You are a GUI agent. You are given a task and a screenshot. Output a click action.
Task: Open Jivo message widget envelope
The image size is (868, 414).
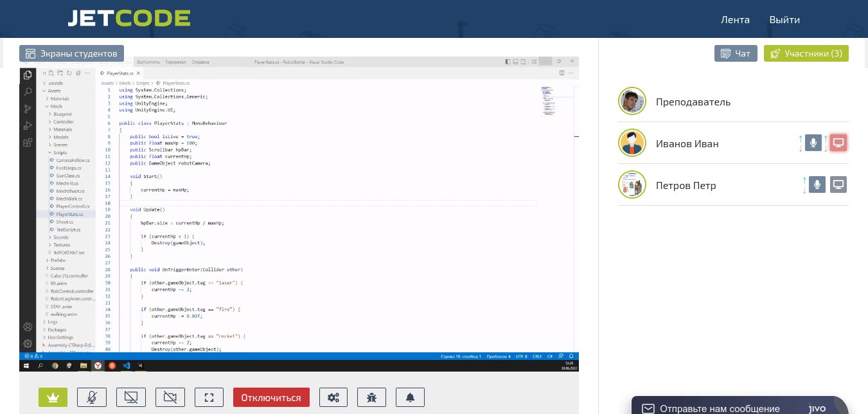pos(648,408)
